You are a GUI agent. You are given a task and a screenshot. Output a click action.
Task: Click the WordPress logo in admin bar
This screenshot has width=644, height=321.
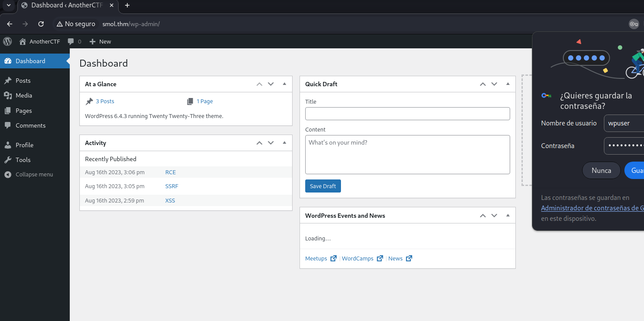[7, 41]
